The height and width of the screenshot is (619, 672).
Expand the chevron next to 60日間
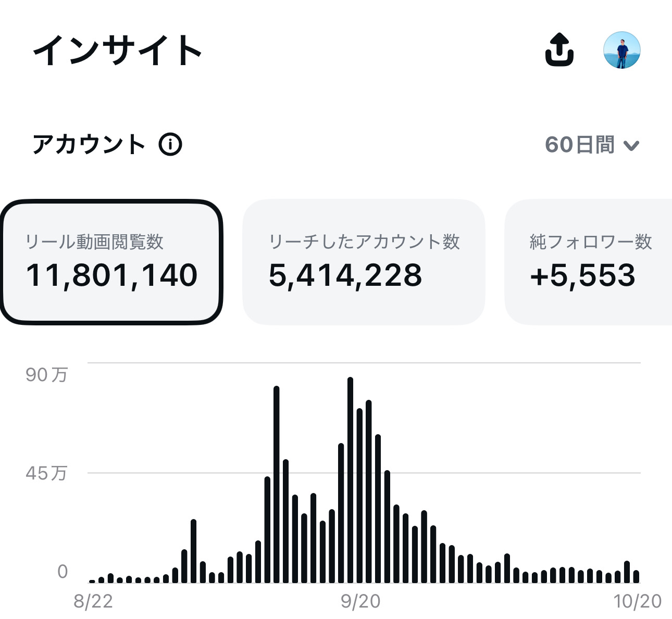631,146
